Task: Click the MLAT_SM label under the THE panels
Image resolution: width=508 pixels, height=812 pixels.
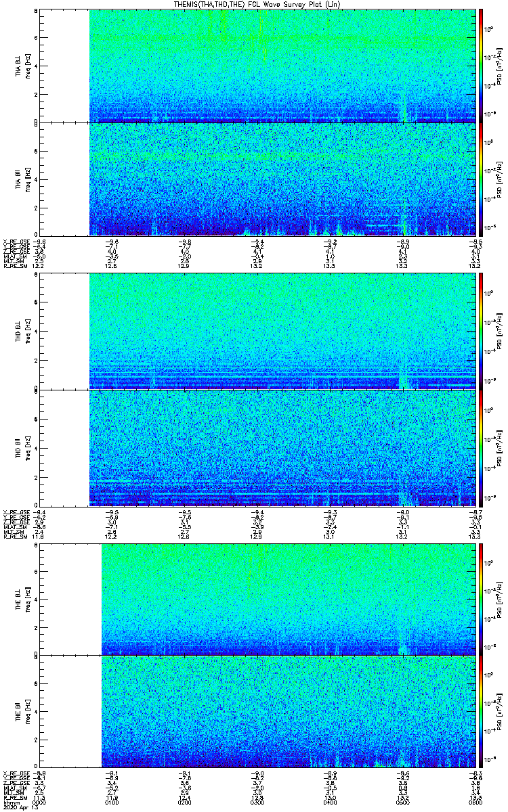Action: [14, 788]
